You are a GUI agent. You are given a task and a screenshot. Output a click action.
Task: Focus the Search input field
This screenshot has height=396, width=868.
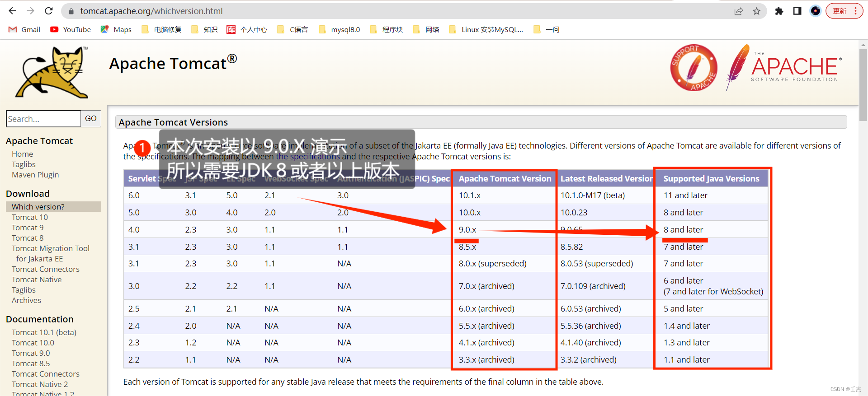(43, 119)
